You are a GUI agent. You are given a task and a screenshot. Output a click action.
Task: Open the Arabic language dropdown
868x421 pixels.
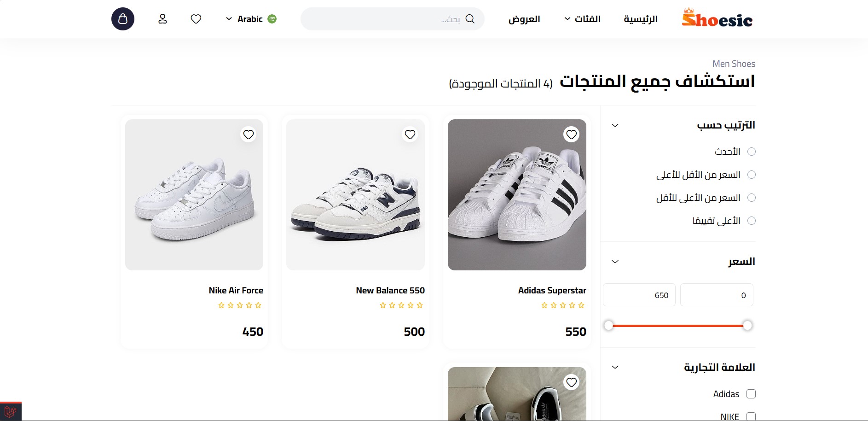click(x=251, y=19)
